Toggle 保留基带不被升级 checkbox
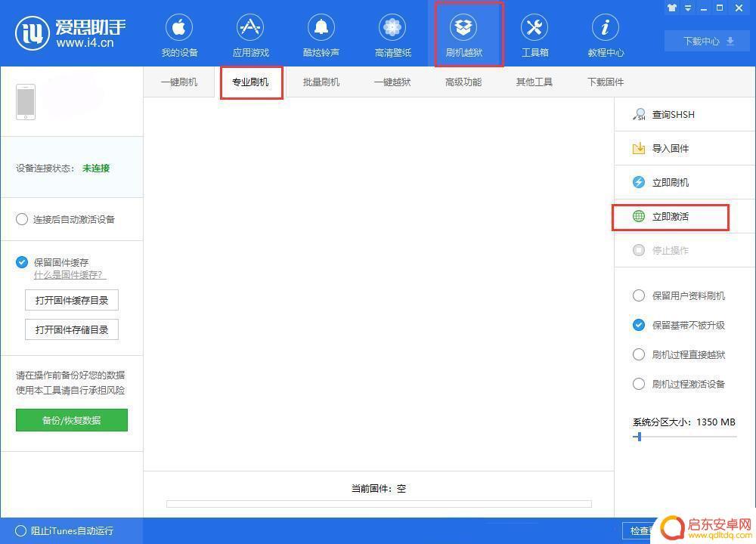The image size is (756, 544). tap(638, 325)
